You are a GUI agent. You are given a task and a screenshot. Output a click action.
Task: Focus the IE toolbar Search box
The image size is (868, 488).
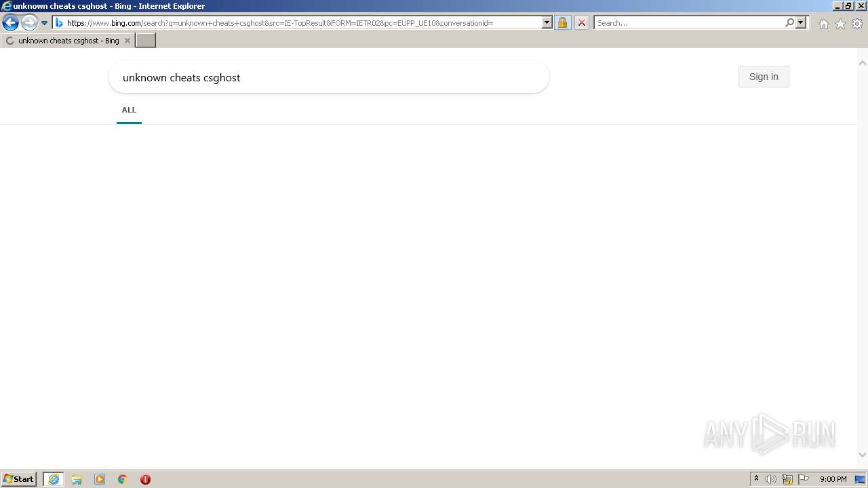(690, 22)
